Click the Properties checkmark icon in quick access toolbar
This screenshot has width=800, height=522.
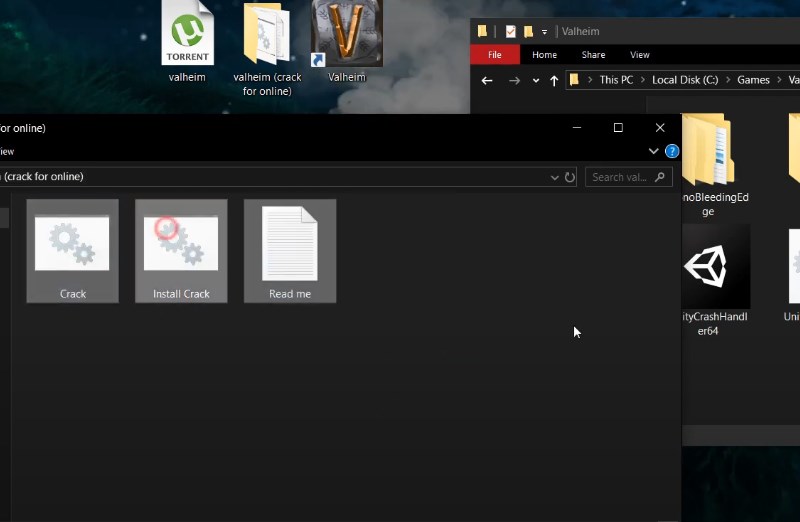pyautogui.click(x=510, y=31)
